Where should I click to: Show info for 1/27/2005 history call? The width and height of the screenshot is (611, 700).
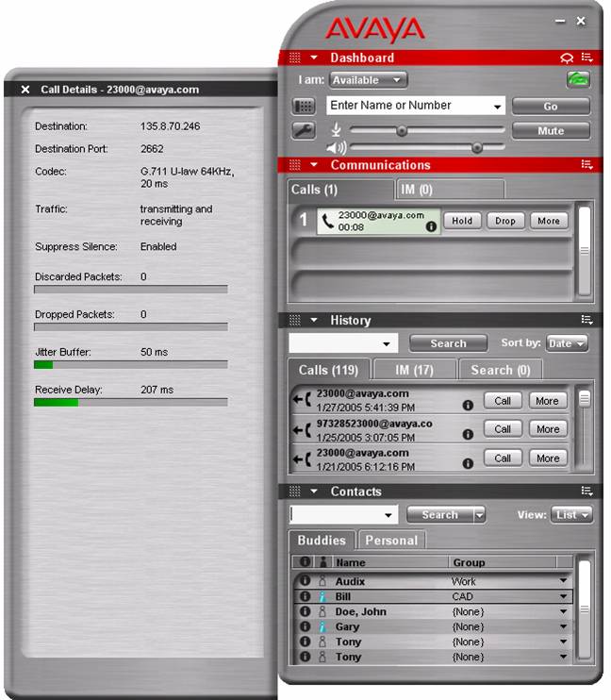468,405
